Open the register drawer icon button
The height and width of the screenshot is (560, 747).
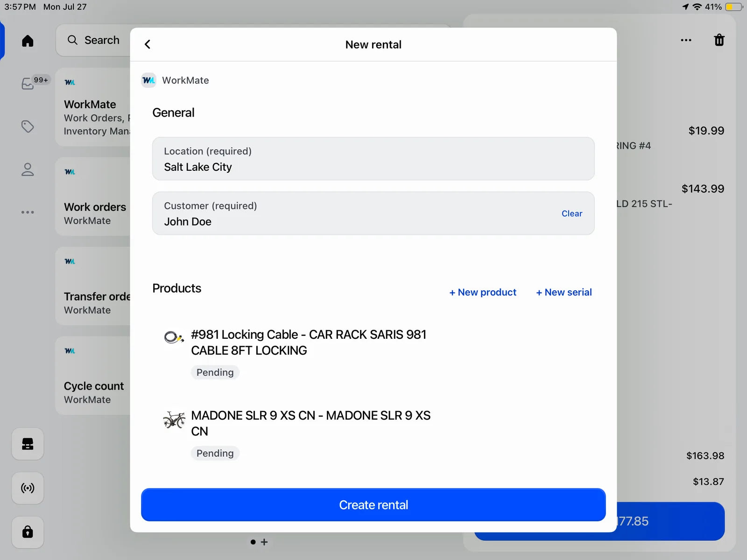pyautogui.click(x=28, y=444)
